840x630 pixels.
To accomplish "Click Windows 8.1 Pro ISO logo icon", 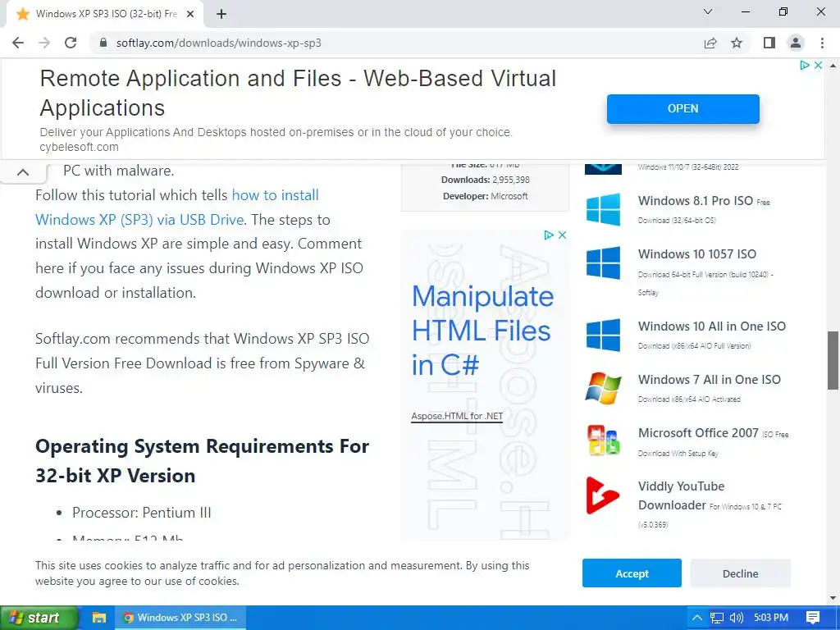I will tap(603, 209).
